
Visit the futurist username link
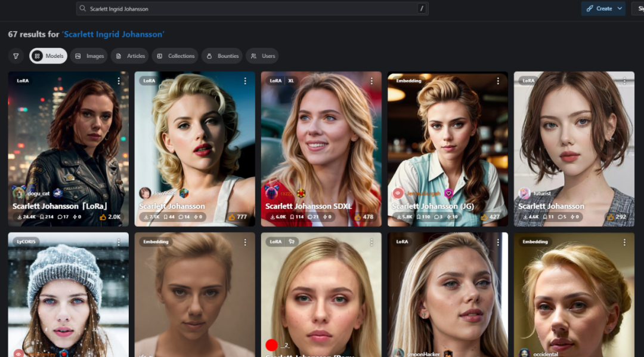(x=542, y=193)
